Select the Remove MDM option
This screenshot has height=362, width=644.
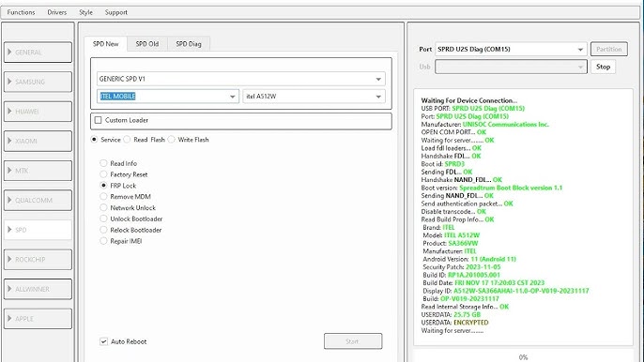coord(103,197)
